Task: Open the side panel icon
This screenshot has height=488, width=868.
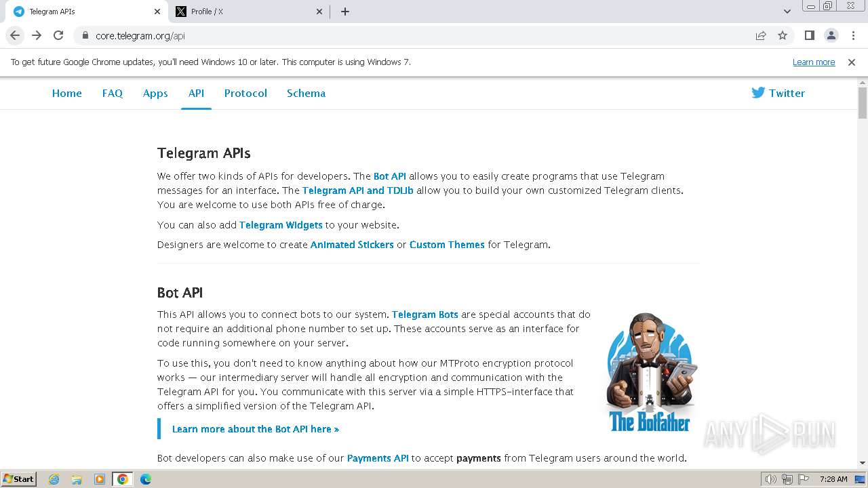Action: point(809,35)
